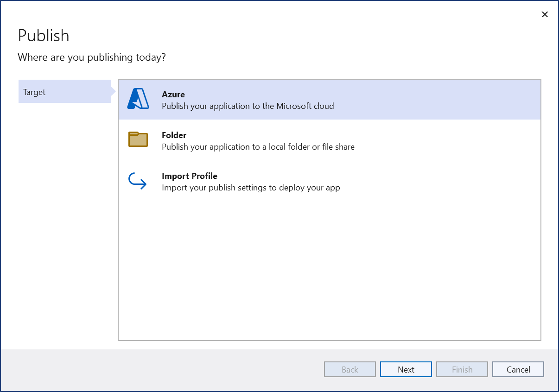
Task: Click 'Publish to a local folder or file share' text
Action: pyautogui.click(x=258, y=147)
